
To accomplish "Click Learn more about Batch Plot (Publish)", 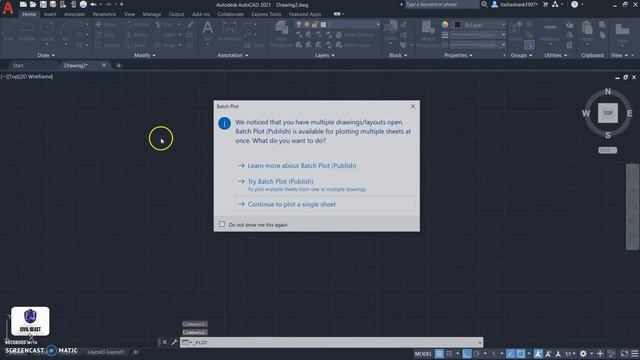I will (x=302, y=166).
